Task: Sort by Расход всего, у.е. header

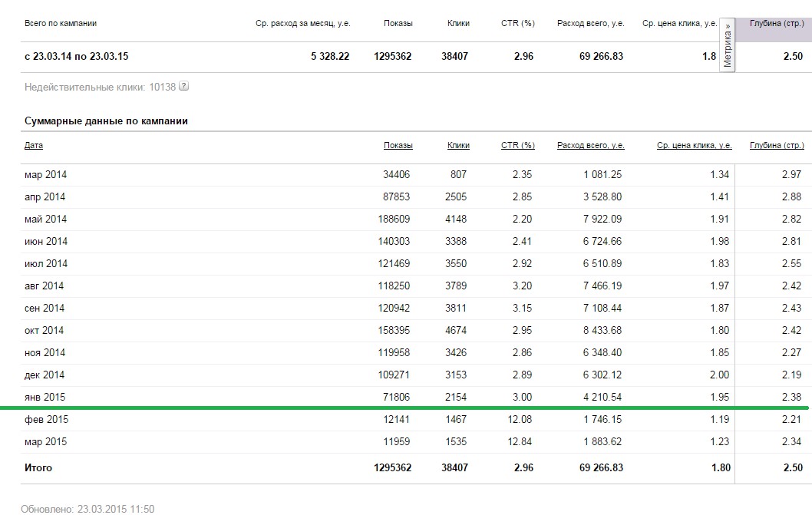Action: click(x=590, y=146)
